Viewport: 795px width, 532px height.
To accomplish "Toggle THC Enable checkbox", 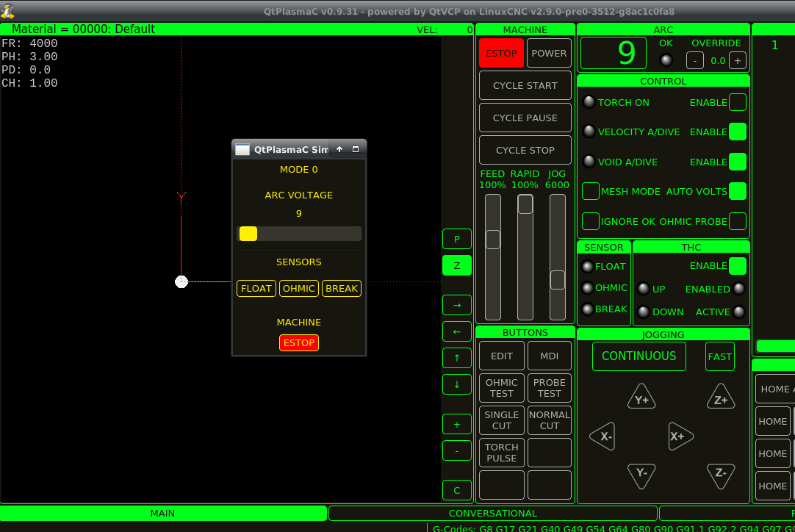I will (x=737, y=266).
